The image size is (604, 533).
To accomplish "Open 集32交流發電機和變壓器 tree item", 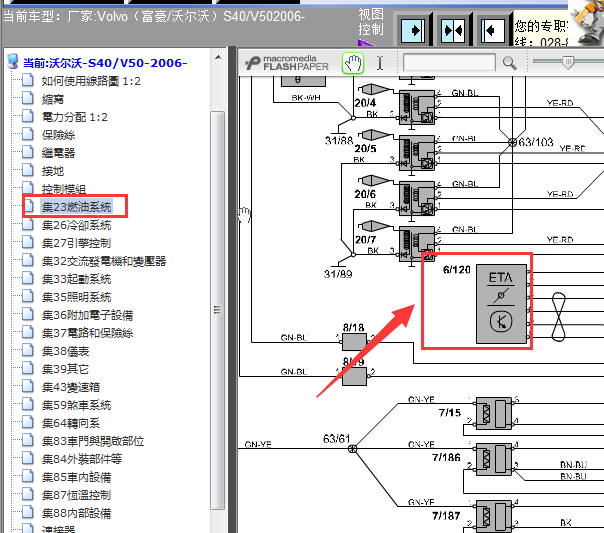I will pos(104,261).
